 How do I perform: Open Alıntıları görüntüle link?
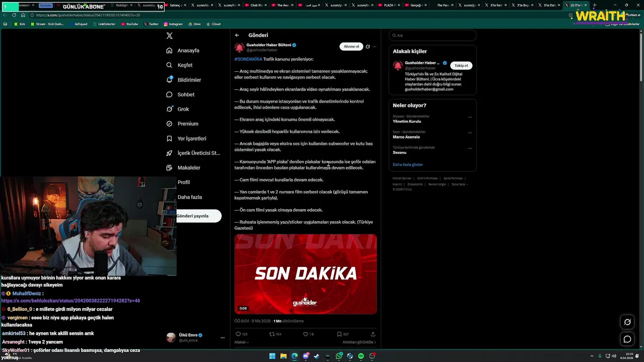[359, 342]
